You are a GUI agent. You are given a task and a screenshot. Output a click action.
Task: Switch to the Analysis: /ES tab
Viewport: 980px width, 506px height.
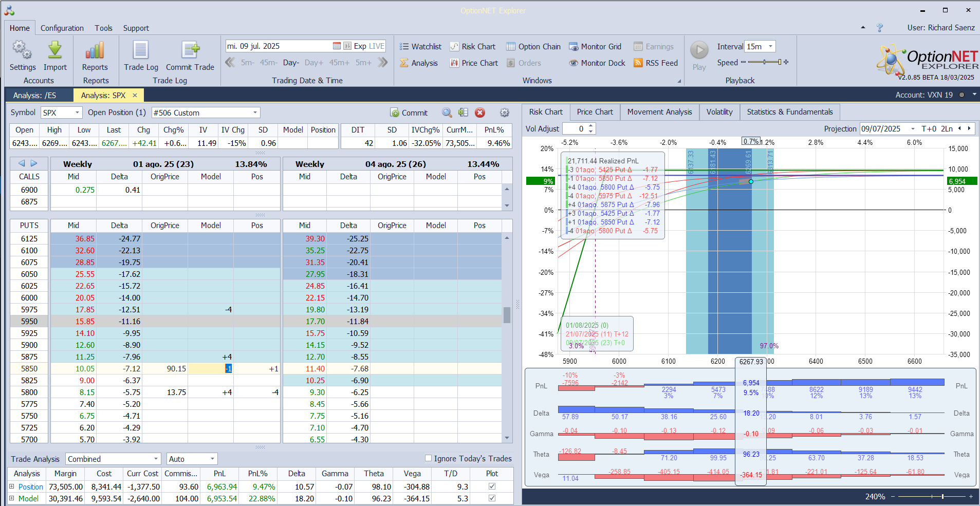[x=34, y=96]
